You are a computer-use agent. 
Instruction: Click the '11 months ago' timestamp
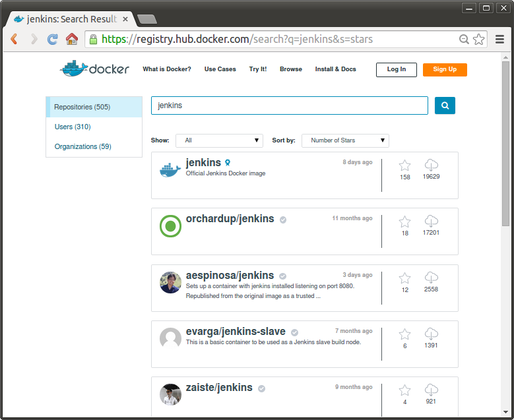pos(352,218)
